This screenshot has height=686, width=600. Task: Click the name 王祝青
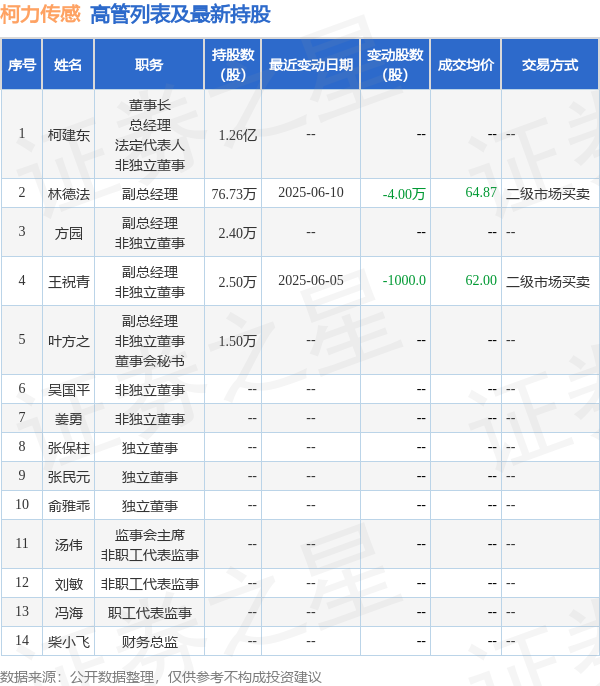[x=69, y=281]
